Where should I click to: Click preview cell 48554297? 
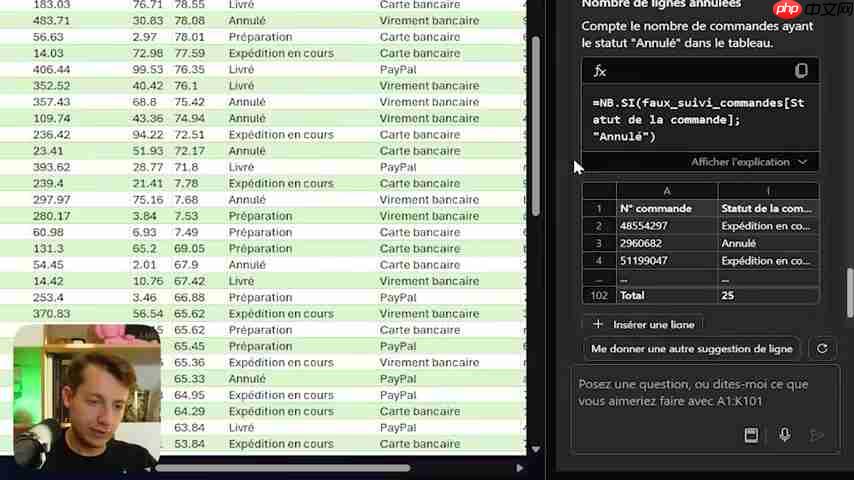[667, 226]
